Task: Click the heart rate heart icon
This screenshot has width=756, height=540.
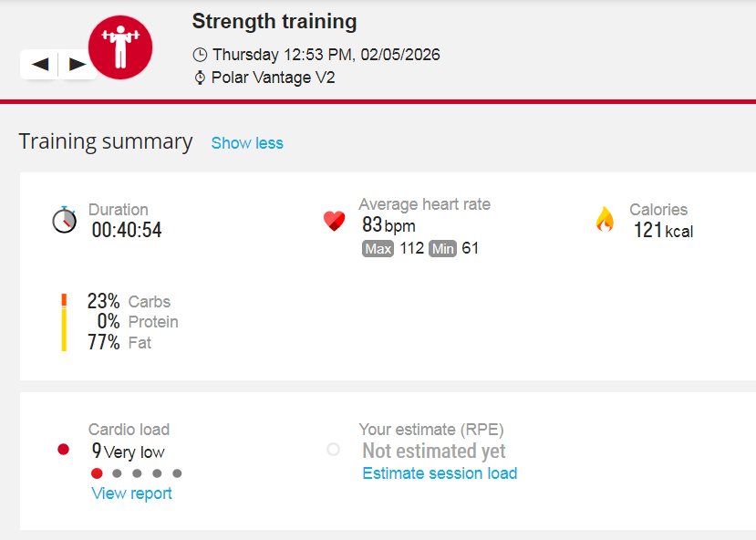Action: click(335, 221)
